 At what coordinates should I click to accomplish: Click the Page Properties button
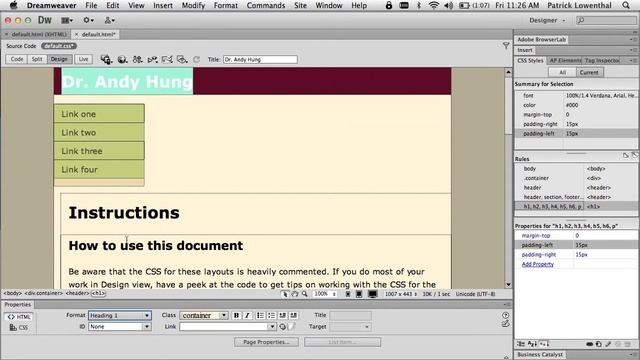(266, 342)
